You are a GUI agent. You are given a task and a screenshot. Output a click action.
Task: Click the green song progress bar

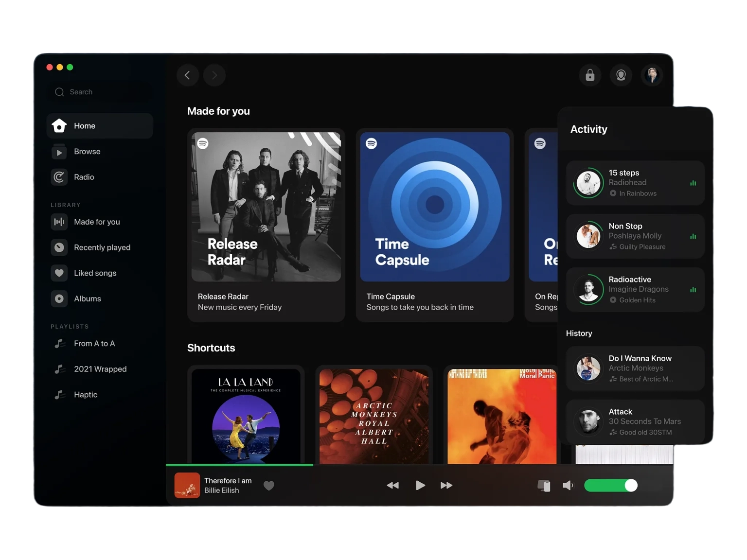[239, 465]
